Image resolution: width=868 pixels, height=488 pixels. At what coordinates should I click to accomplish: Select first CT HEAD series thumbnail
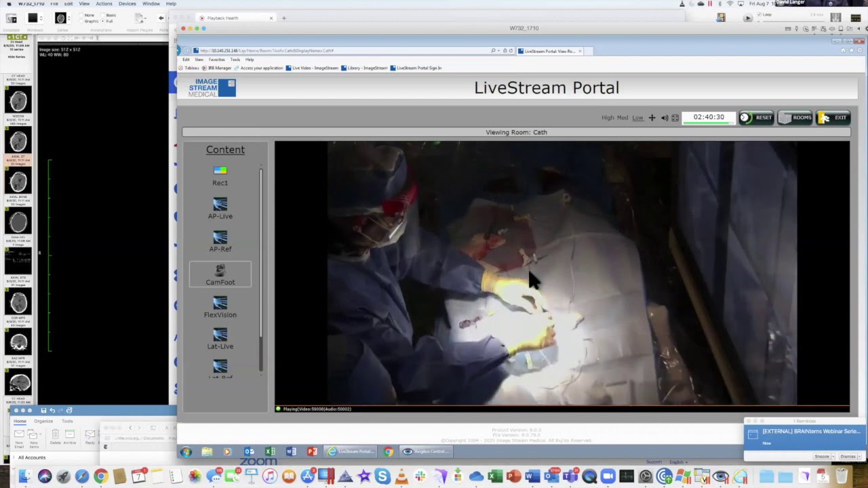click(18, 101)
